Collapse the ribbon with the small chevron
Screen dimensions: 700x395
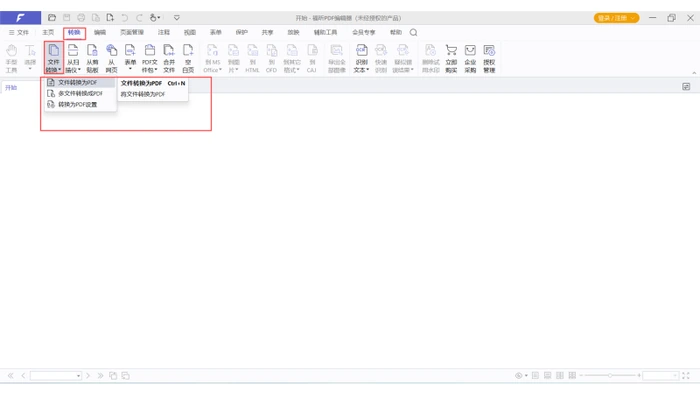[694, 73]
